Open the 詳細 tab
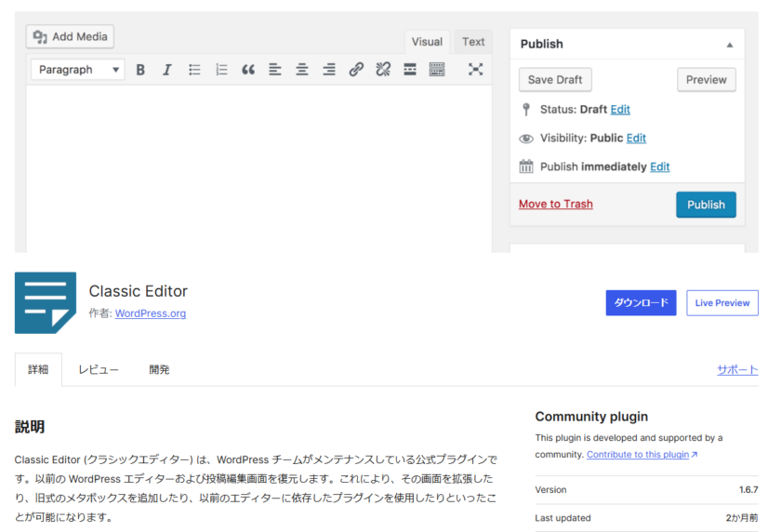The height and width of the screenshot is (532, 781). click(x=38, y=369)
